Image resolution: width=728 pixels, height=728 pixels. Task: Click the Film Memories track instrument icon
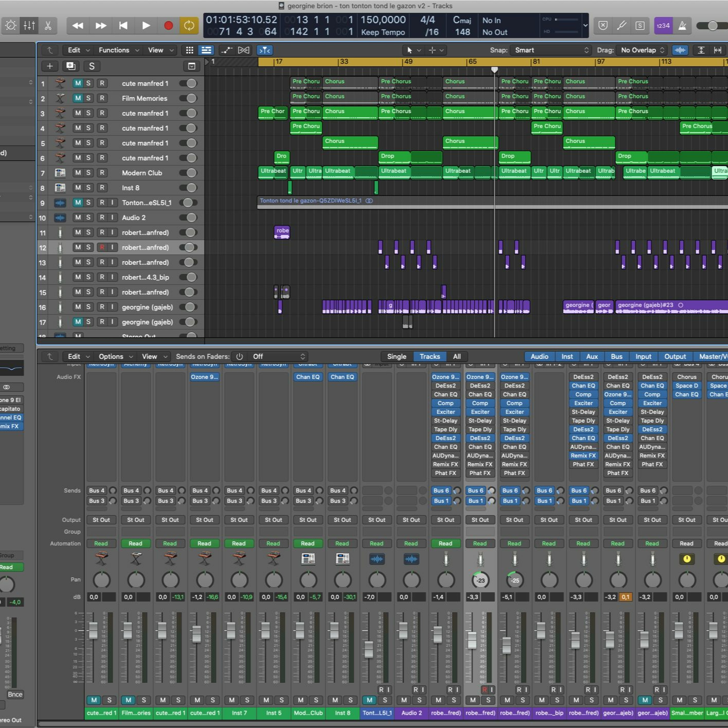tap(60, 98)
